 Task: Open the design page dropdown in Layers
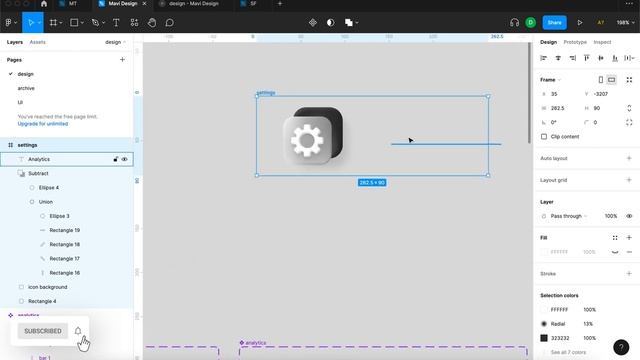click(116, 42)
